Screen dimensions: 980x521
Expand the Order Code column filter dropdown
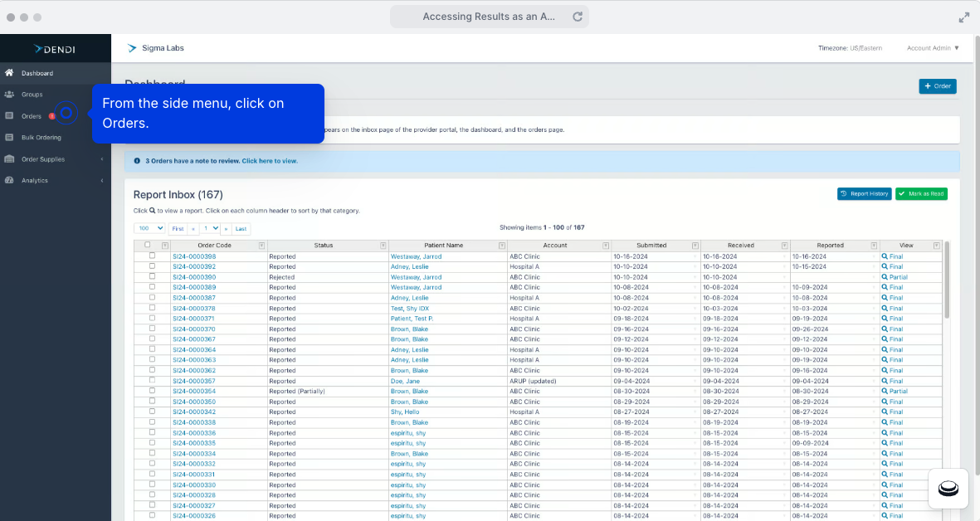click(263, 245)
